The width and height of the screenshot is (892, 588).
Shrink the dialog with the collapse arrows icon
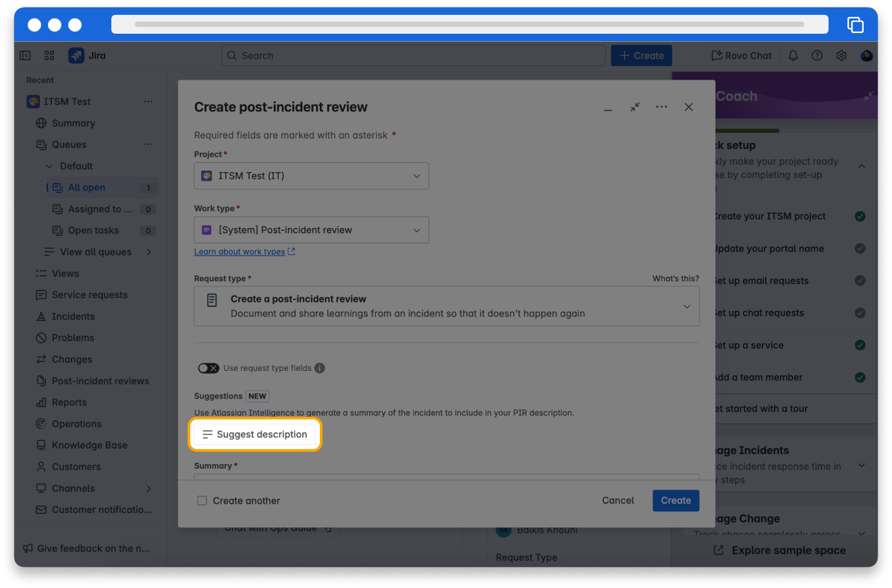coord(635,107)
